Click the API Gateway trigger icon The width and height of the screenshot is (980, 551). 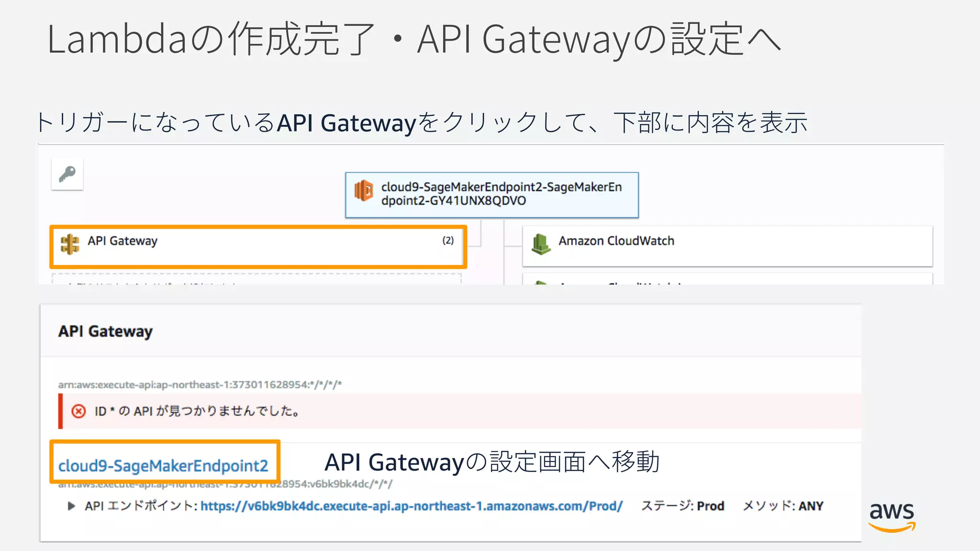tap(70, 244)
